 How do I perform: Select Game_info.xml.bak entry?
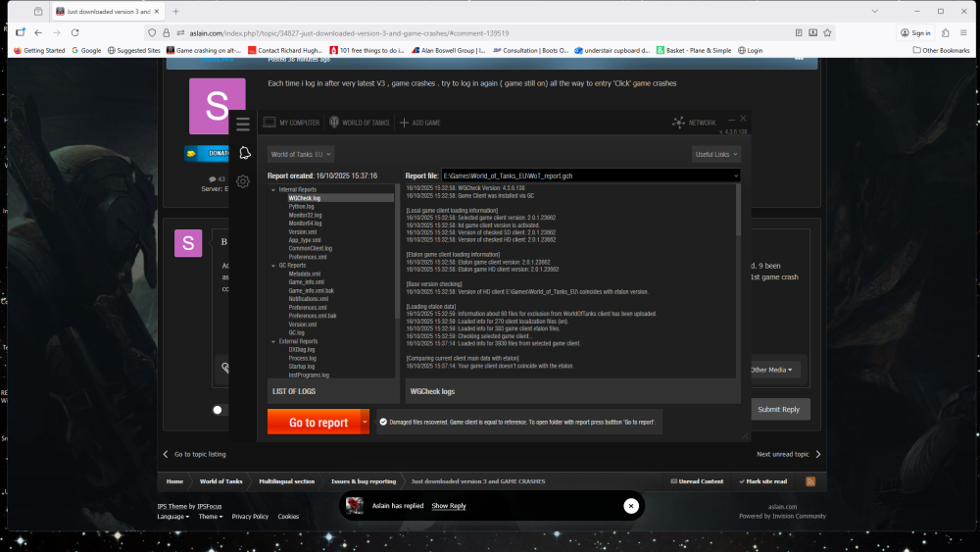[312, 290]
